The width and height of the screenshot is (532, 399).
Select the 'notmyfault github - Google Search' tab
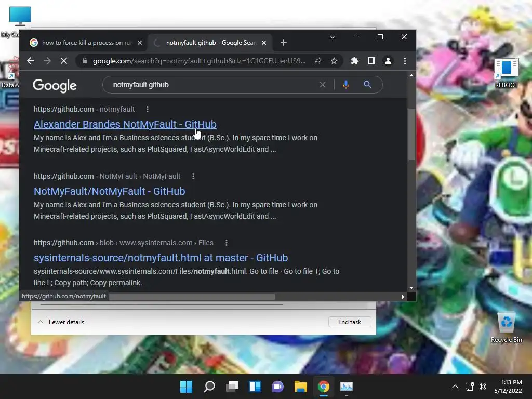[x=210, y=43]
